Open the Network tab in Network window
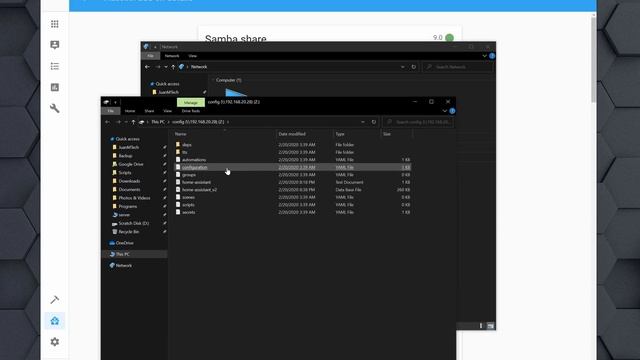This screenshot has height=360, width=640. click(172, 56)
